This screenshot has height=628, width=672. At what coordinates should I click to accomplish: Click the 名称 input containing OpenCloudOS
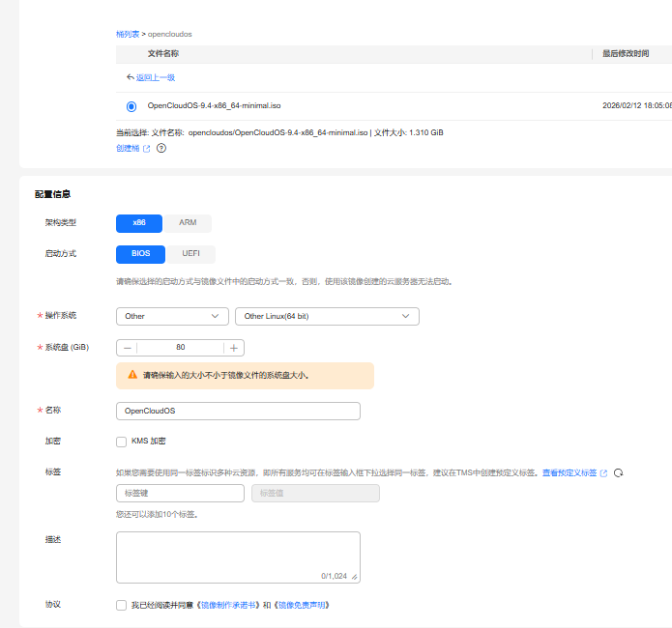[x=238, y=411]
